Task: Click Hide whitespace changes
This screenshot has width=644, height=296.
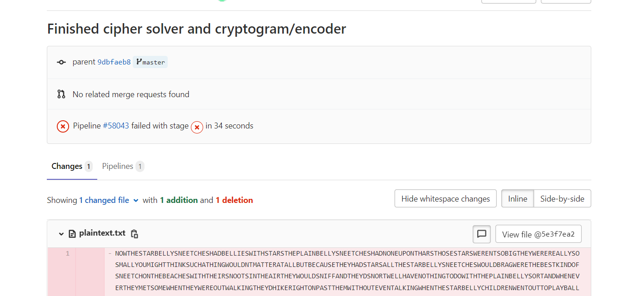Action: pyautogui.click(x=445, y=199)
